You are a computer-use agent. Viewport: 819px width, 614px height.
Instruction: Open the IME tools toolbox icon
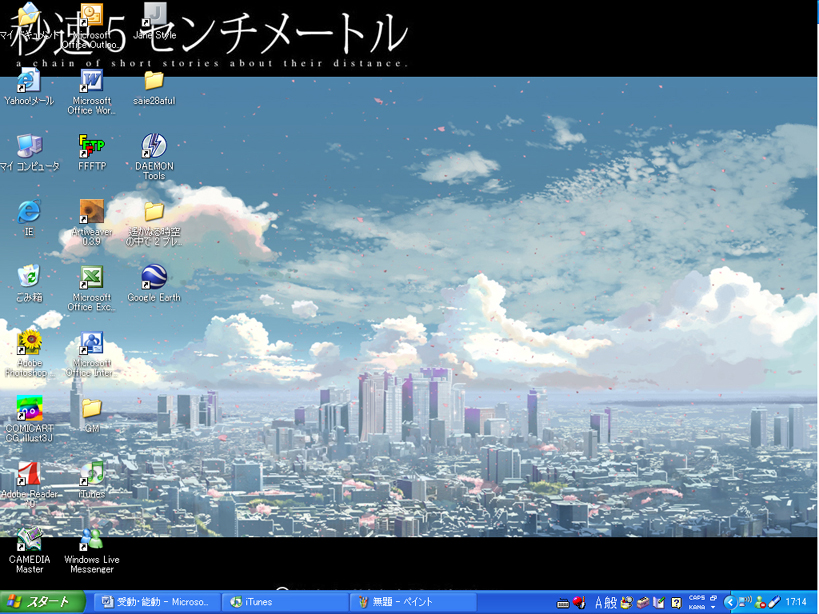click(643, 603)
